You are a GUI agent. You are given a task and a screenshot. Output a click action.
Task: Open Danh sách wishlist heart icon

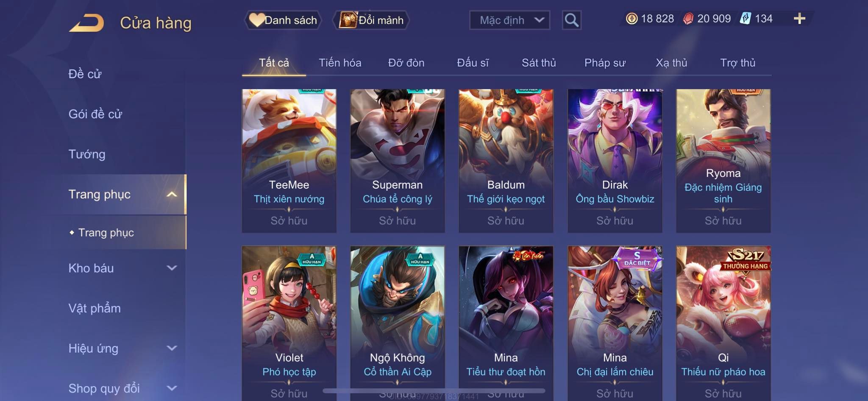point(256,20)
